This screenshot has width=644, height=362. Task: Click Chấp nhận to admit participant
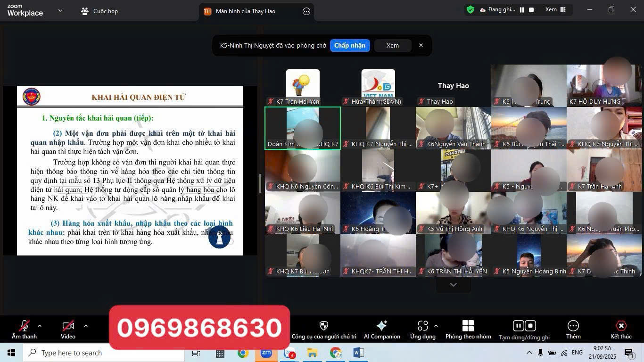(350, 45)
